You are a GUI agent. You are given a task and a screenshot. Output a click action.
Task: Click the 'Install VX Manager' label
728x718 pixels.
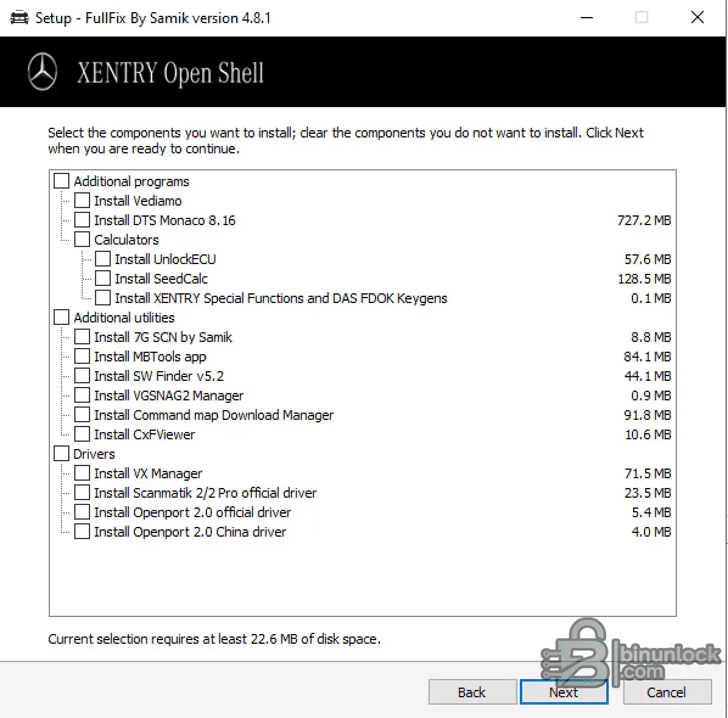tap(148, 474)
